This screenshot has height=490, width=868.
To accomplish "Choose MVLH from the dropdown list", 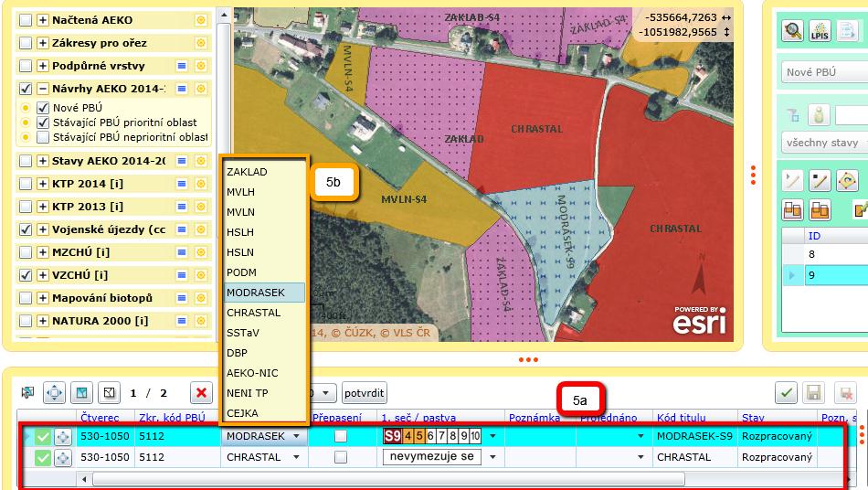I will coord(264,192).
